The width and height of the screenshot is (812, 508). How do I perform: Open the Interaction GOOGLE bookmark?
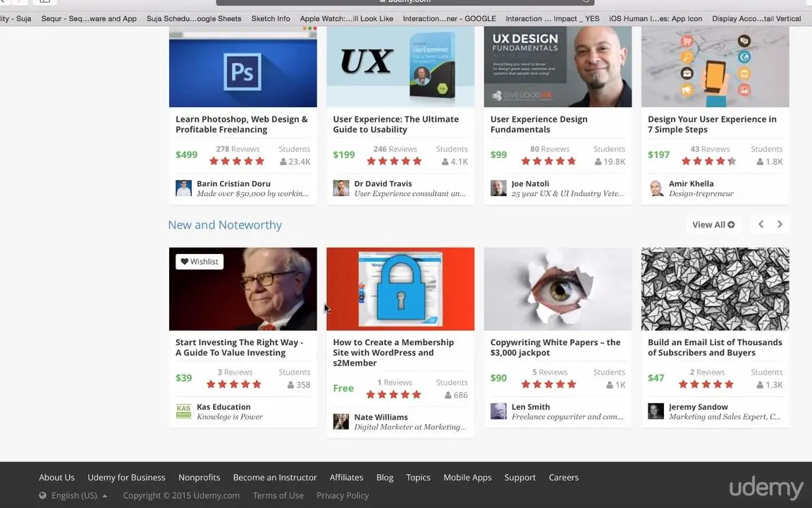(x=450, y=18)
